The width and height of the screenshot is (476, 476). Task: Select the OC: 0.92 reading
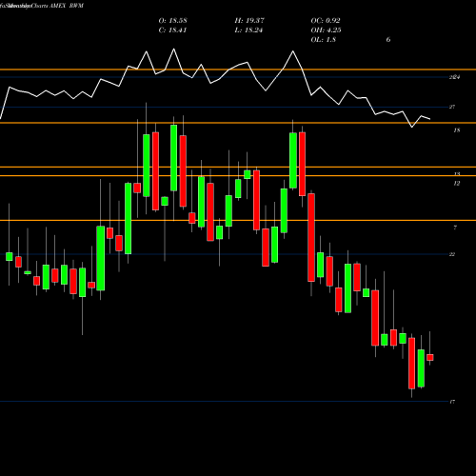point(326,21)
